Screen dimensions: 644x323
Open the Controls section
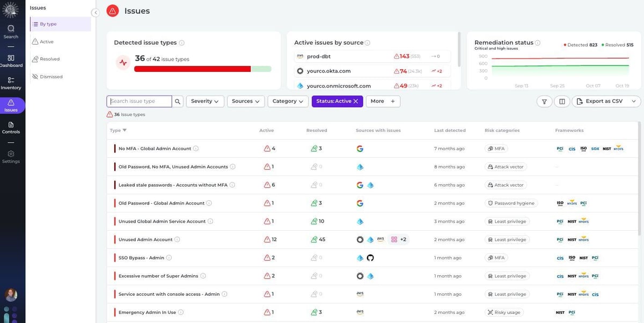point(11,128)
